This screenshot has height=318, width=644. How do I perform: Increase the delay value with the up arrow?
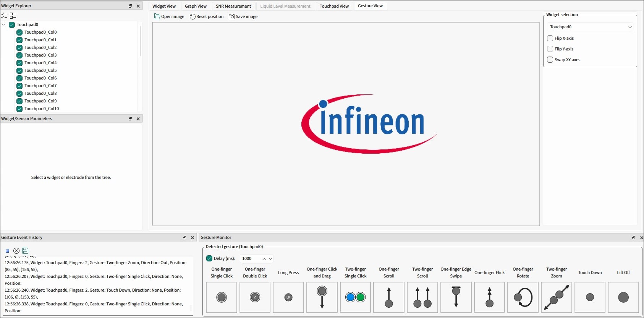point(264,259)
